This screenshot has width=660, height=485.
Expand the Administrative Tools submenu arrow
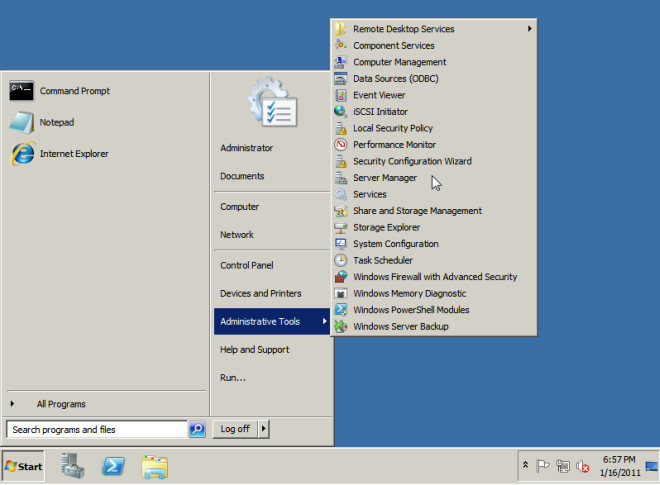coord(324,321)
